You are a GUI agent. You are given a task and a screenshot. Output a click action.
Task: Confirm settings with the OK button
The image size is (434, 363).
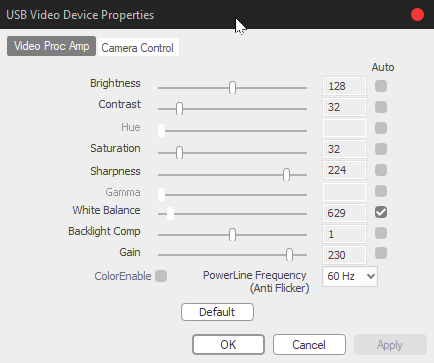(228, 345)
